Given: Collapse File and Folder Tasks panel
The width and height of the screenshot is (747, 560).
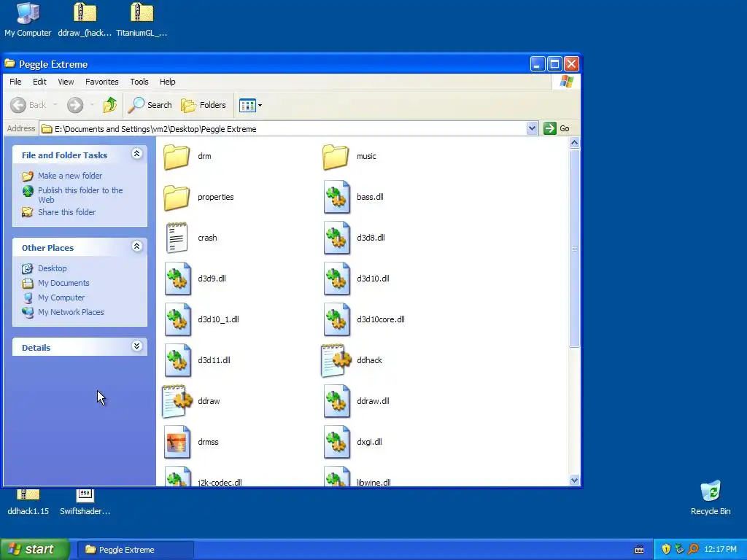Looking at the screenshot, I should pyautogui.click(x=136, y=153).
